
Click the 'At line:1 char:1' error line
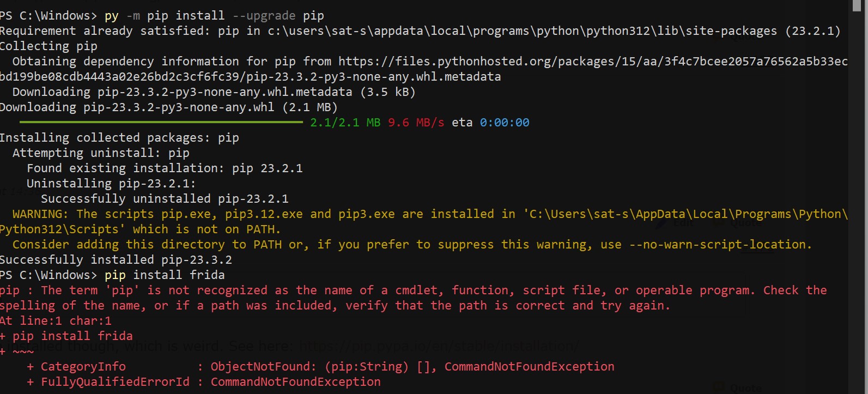[56, 321]
